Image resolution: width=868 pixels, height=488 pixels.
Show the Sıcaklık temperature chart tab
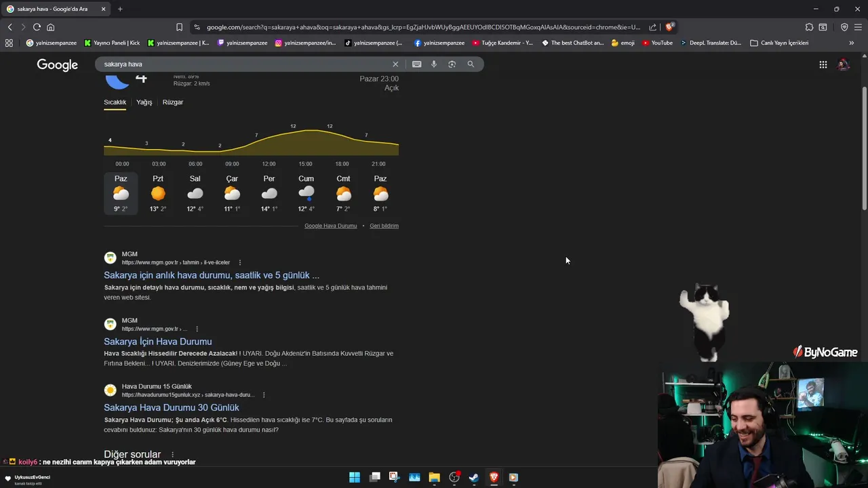pyautogui.click(x=115, y=102)
